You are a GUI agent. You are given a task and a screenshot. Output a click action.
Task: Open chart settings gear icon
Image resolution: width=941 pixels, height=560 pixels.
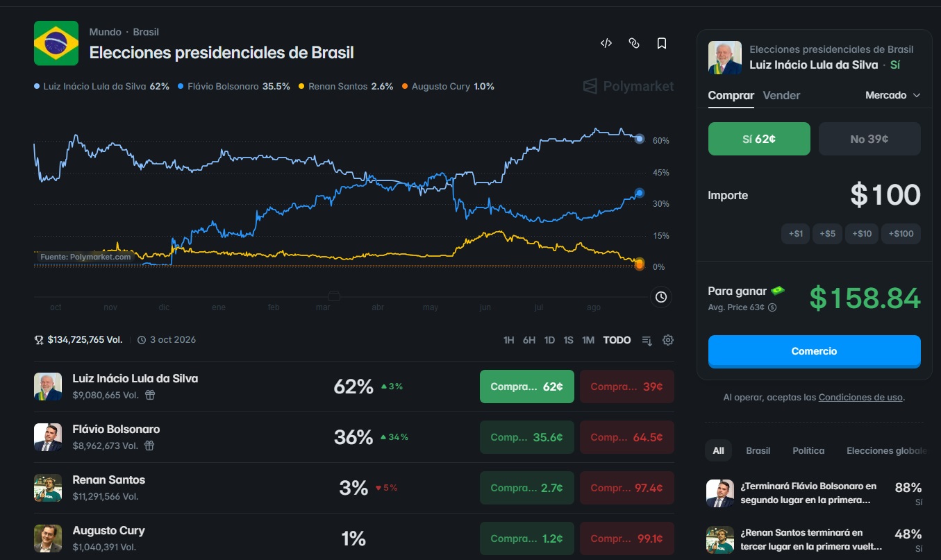(668, 340)
